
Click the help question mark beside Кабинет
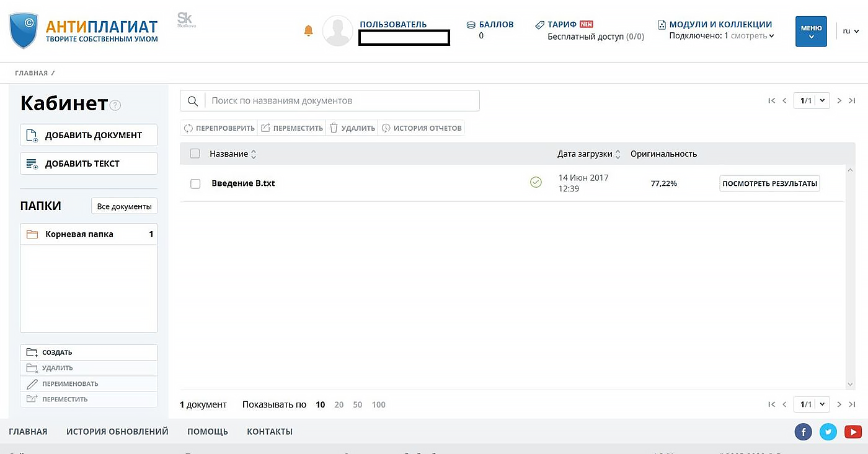(115, 105)
